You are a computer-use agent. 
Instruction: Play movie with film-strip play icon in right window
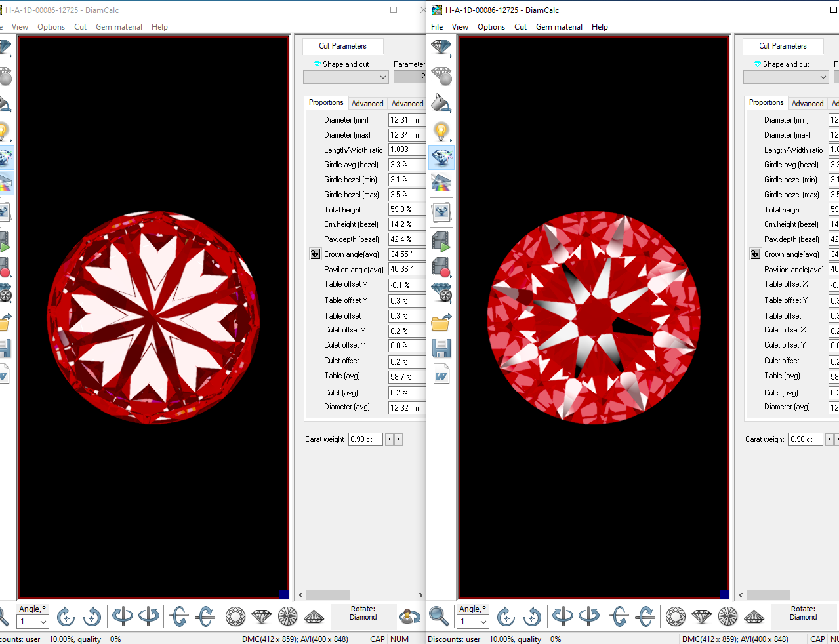441,241
